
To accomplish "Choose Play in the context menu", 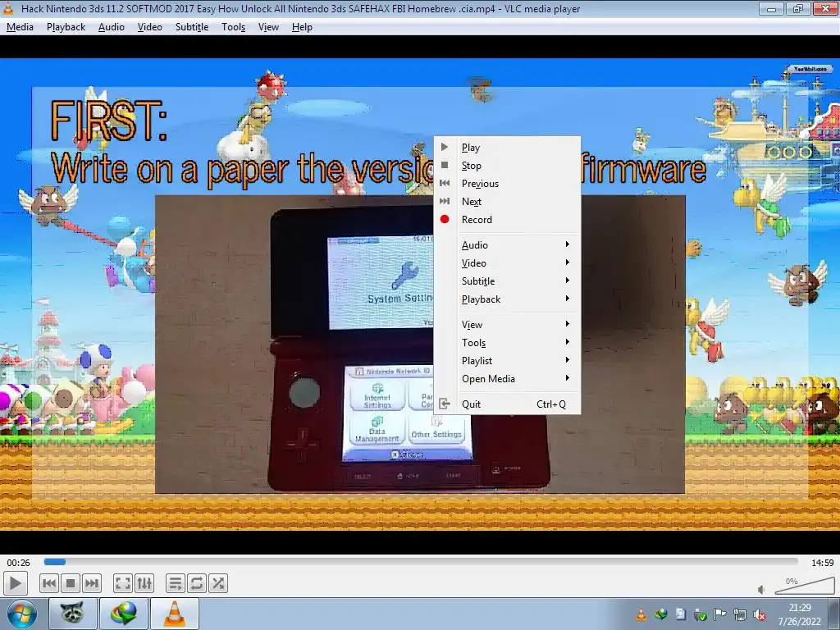I will click(x=507, y=148).
